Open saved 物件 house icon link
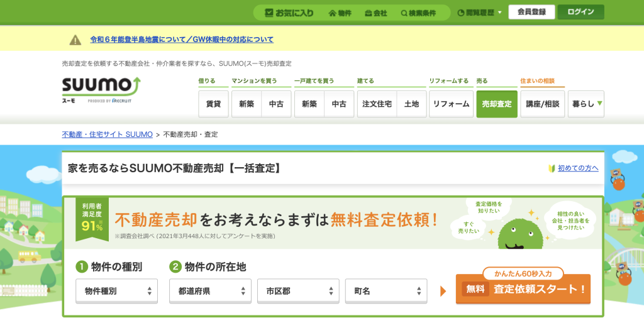This screenshot has height=328, width=644. click(340, 13)
